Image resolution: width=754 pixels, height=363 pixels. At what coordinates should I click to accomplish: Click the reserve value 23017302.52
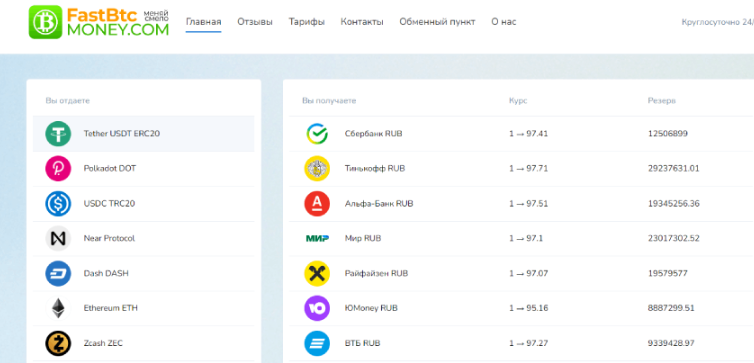coord(674,238)
